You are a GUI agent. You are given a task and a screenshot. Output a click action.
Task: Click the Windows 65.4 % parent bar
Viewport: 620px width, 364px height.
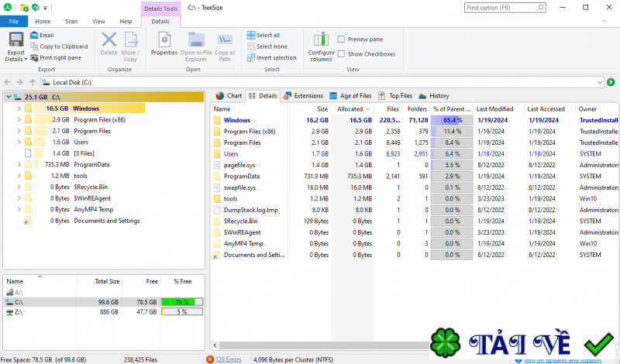452,121
